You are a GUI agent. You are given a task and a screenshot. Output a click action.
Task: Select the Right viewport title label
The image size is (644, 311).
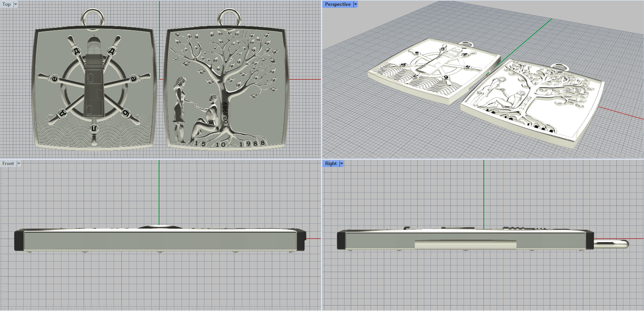click(331, 164)
